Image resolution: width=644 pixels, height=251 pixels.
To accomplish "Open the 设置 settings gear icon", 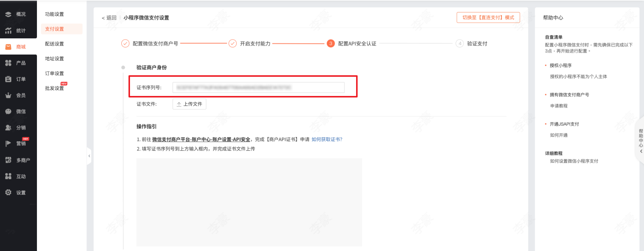I will click(8, 193).
